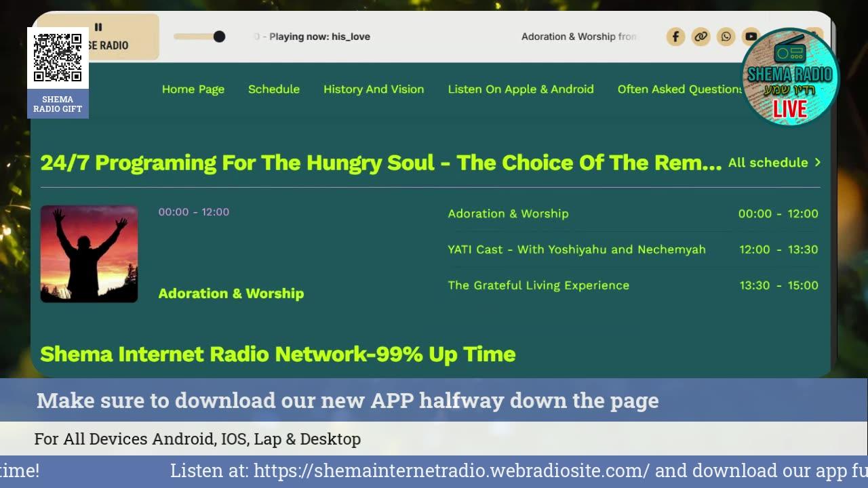Go to Home Page menu item
868x488 pixels.
[x=193, y=89]
